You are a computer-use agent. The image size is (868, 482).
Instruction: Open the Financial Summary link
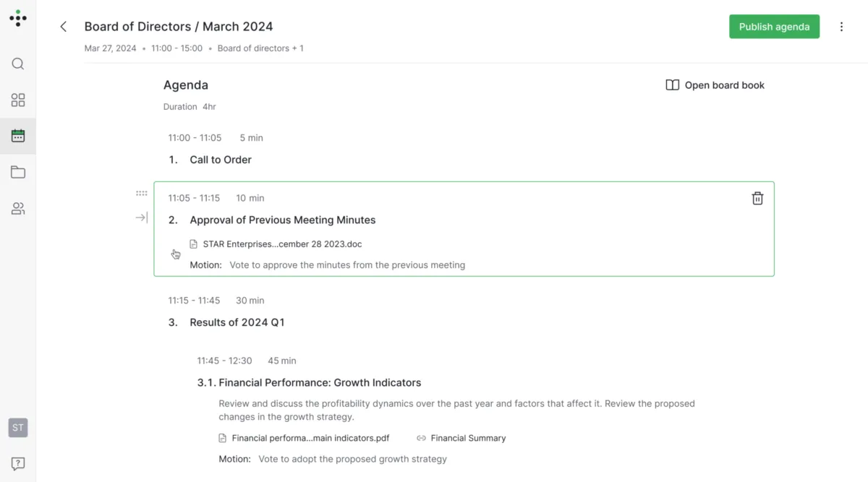pyautogui.click(x=461, y=438)
